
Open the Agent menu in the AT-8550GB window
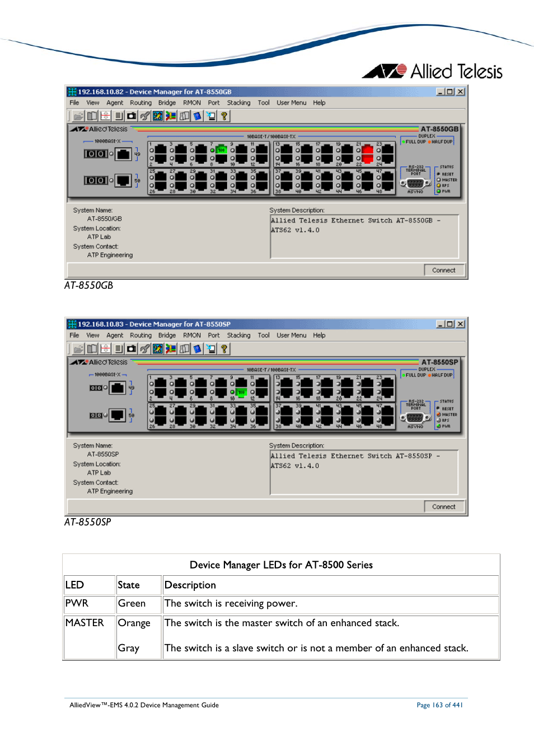pos(115,103)
